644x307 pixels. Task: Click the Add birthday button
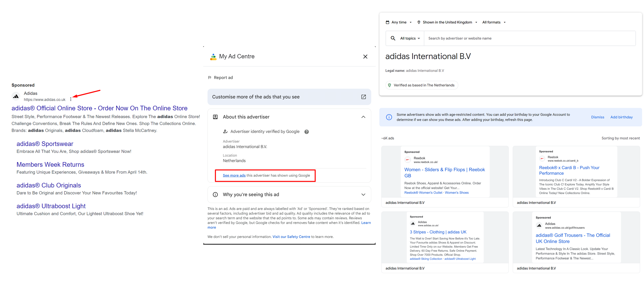point(621,117)
